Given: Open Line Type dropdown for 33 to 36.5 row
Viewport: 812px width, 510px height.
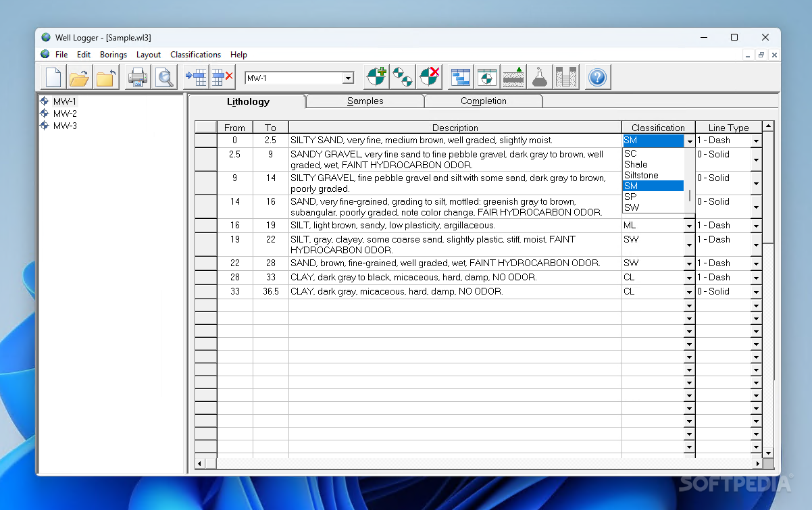Looking at the screenshot, I should (x=756, y=292).
